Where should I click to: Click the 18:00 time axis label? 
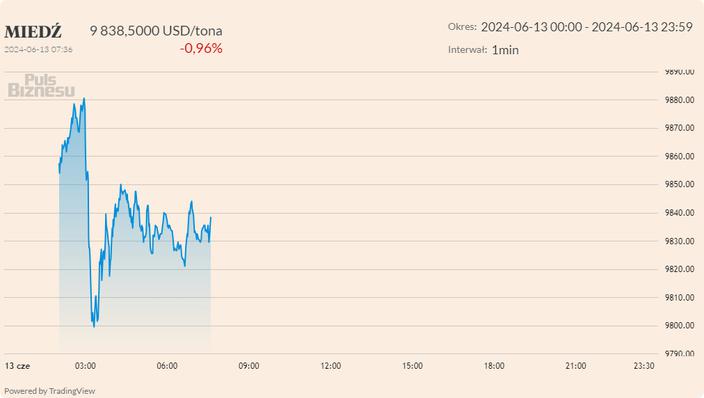pos(494,366)
